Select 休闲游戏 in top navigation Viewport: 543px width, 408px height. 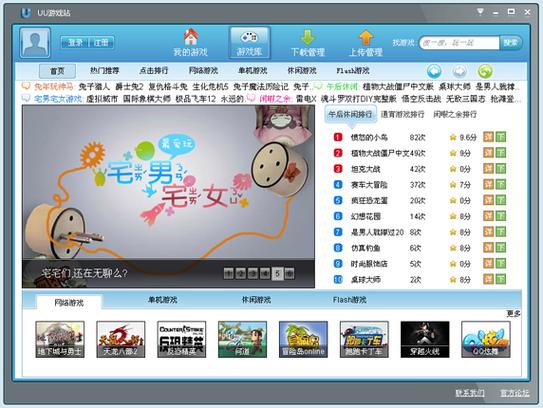(302, 71)
